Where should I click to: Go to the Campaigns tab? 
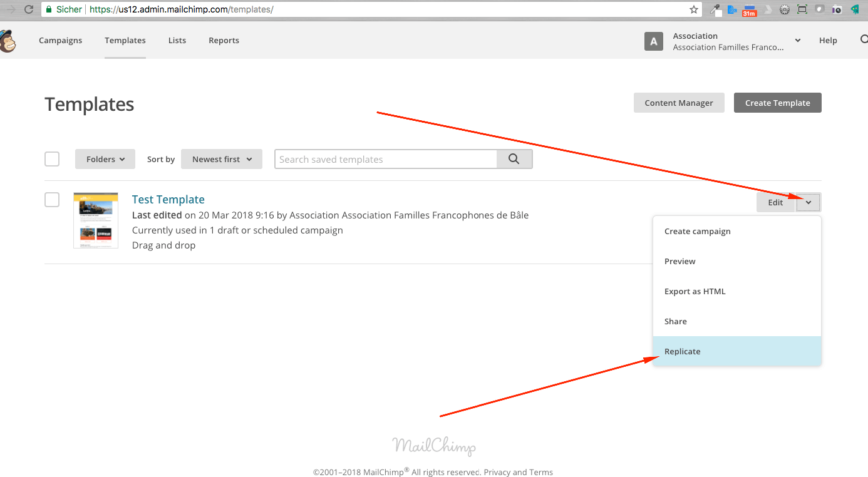click(x=60, y=40)
